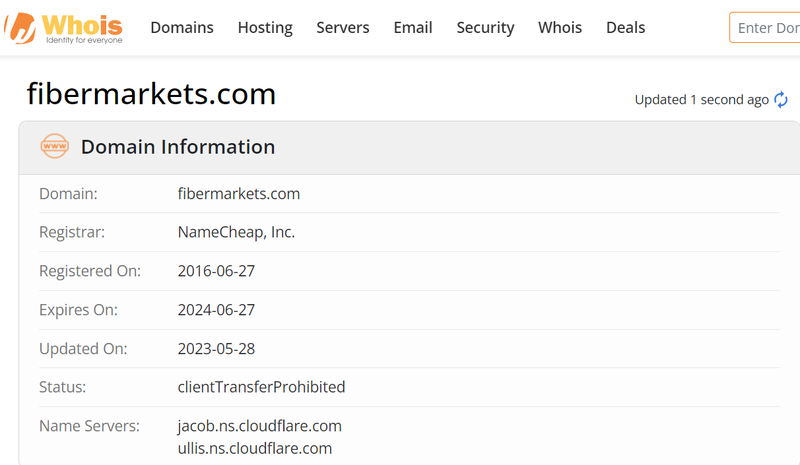Click the 2024-06-27 expiry date
Viewport: 800px width, 465px height.
[x=216, y=310]
